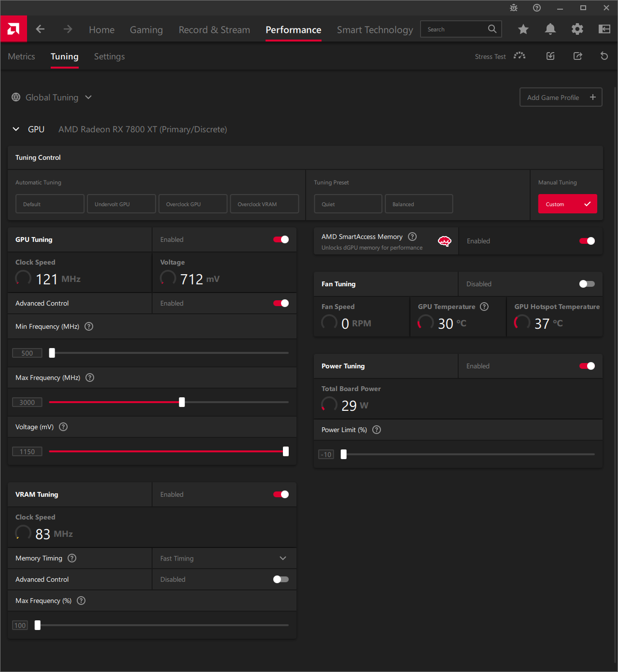Open settings gear icon
Screen dimensions: 618x672
tap(577, 29)
